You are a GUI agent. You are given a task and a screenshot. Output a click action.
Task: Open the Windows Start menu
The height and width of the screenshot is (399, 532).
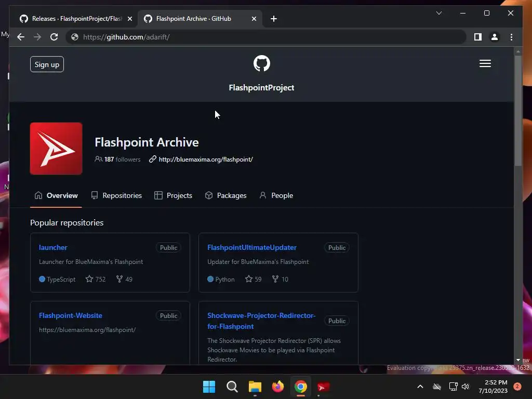(209, 387)
